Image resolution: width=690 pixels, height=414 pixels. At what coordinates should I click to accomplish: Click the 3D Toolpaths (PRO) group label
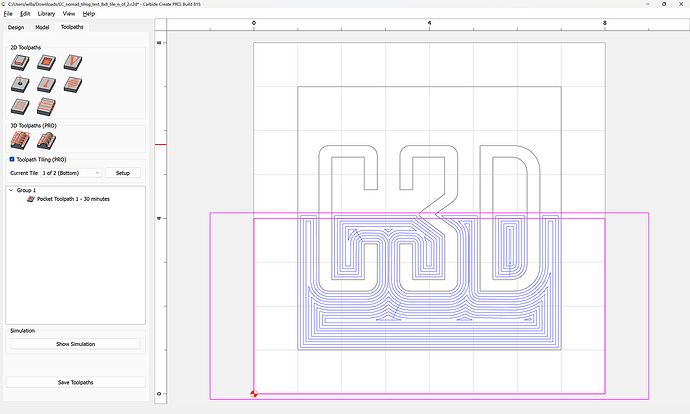tap(33, 125)
